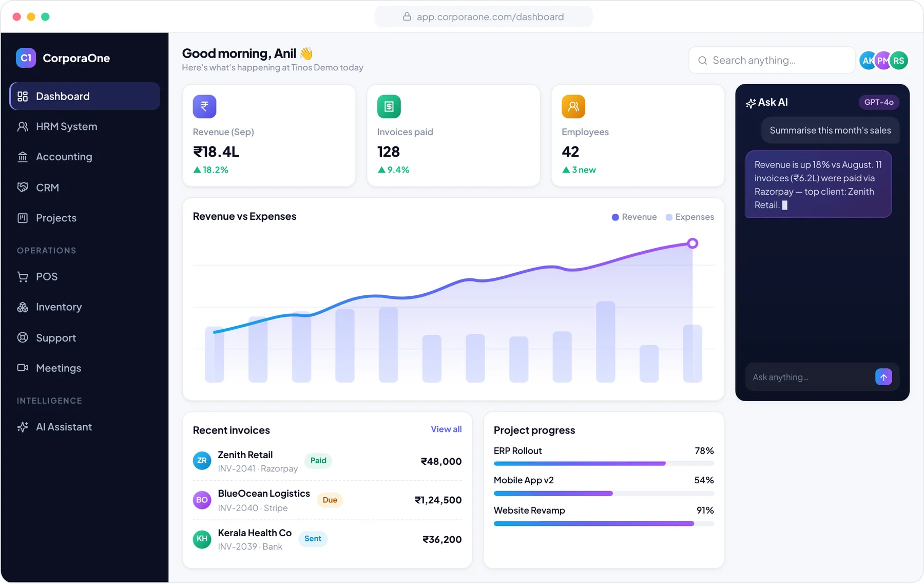The image size is (924, 584).
Task: Click the Inventory boxes icon
Action: pos(23,307)
